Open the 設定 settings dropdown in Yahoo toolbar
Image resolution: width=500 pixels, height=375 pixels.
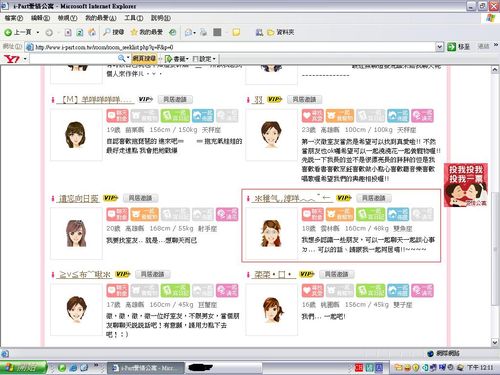tap(204, 59)
